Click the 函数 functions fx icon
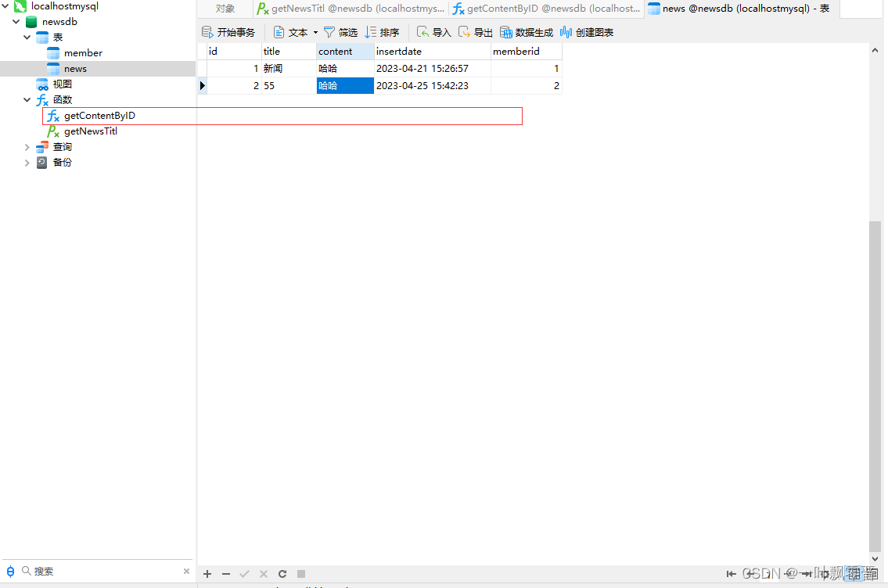 (42, 100)
